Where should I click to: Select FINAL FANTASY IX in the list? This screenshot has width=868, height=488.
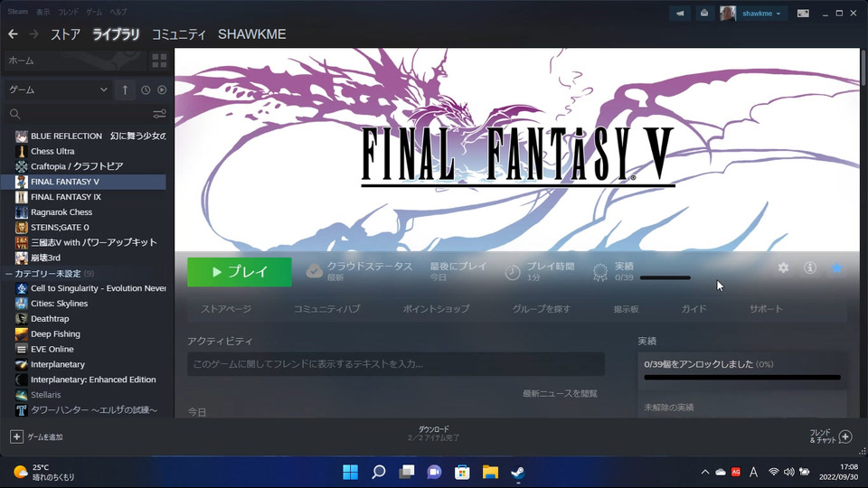point(65,197)
